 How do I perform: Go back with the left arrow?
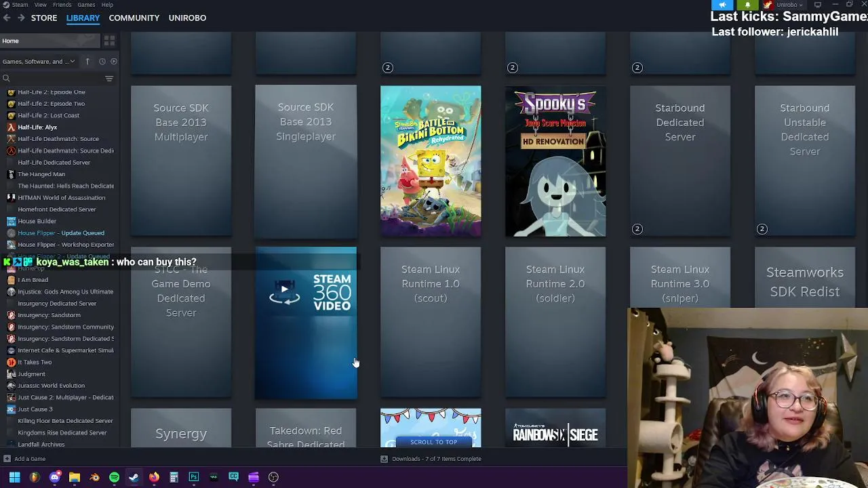[7, 18]
